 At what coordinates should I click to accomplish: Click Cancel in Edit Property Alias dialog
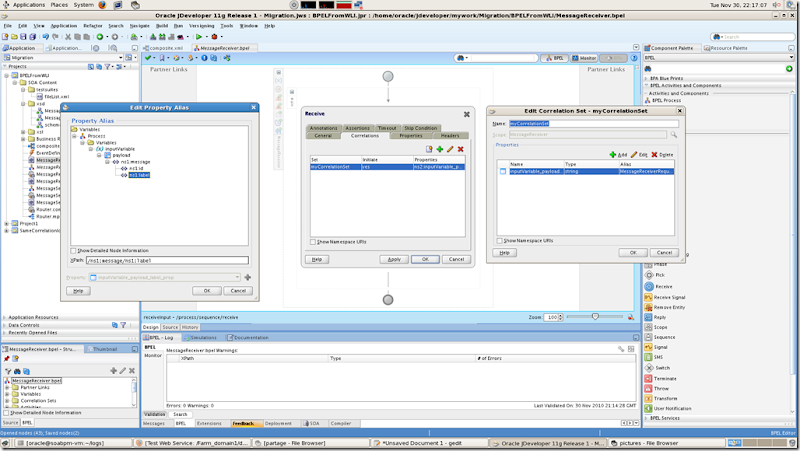coord(238,291)
